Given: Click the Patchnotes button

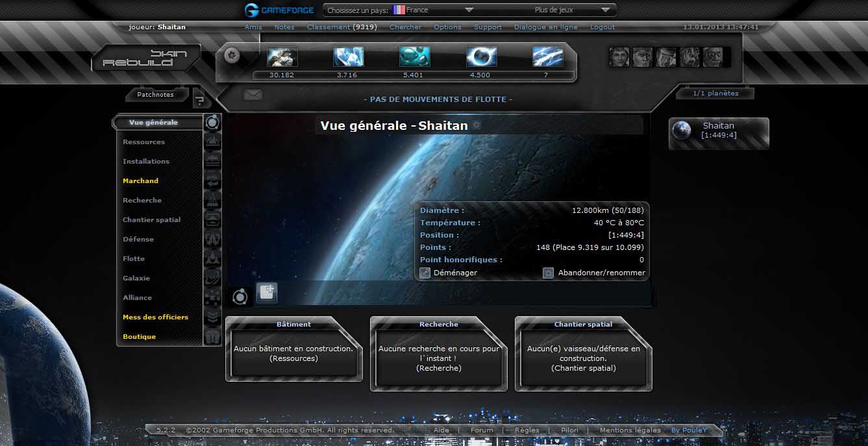Looking at the screenshot, I should 156,95.
